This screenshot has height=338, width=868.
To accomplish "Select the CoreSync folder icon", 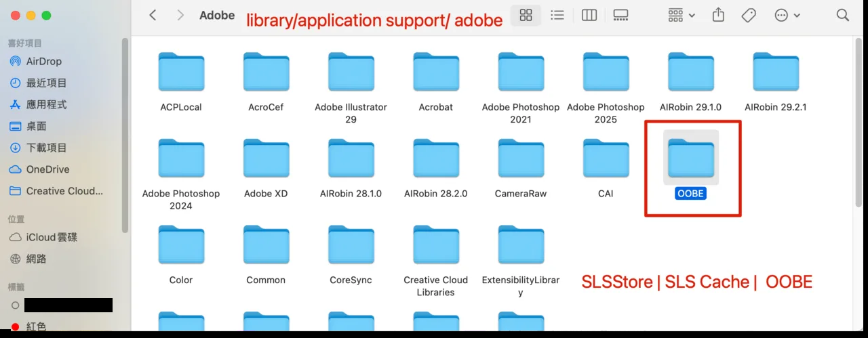I will 351,245.
